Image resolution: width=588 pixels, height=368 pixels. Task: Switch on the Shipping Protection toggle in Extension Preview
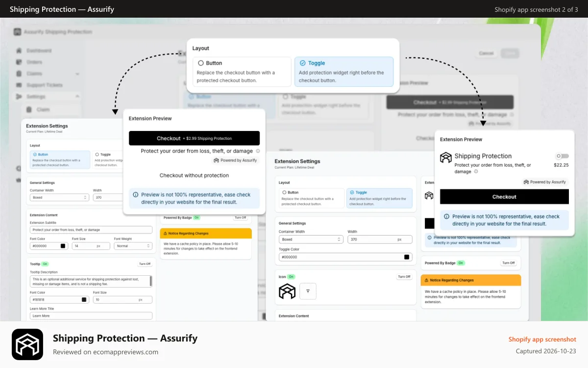pos(562,156)
